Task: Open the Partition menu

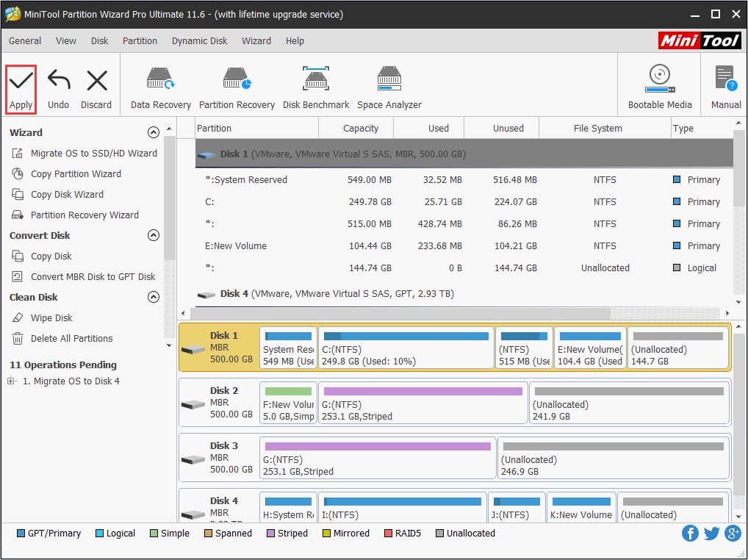Action: (140, 40)
